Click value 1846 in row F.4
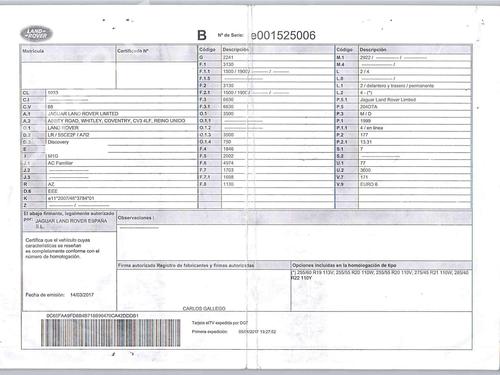This screenshot has height=375, width=500. 228,149
